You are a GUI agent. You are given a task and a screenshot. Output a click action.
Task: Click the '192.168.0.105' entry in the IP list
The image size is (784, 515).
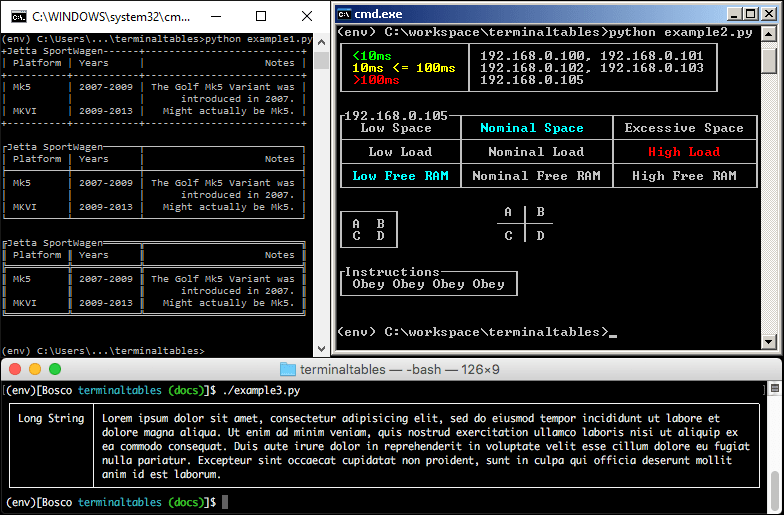532,80
